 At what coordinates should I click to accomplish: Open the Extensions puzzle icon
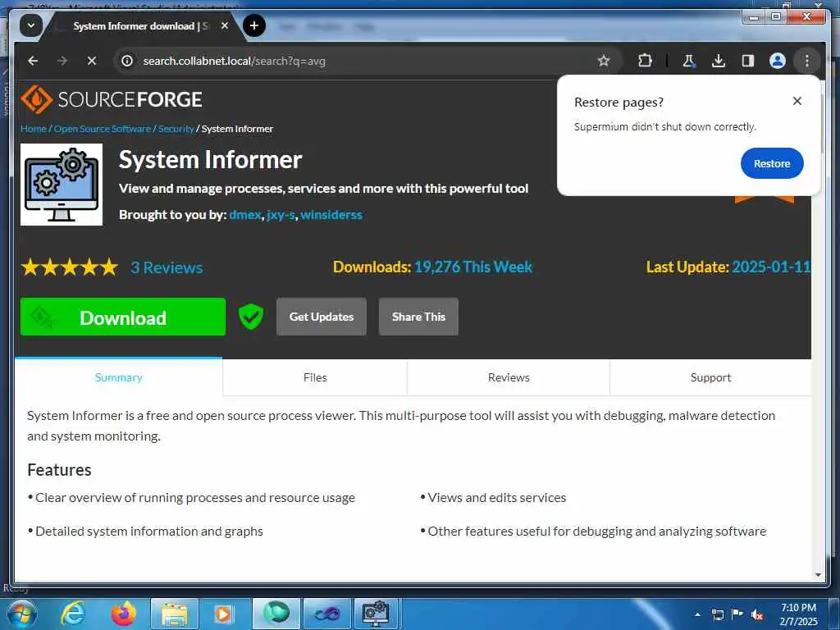[645, 61]
